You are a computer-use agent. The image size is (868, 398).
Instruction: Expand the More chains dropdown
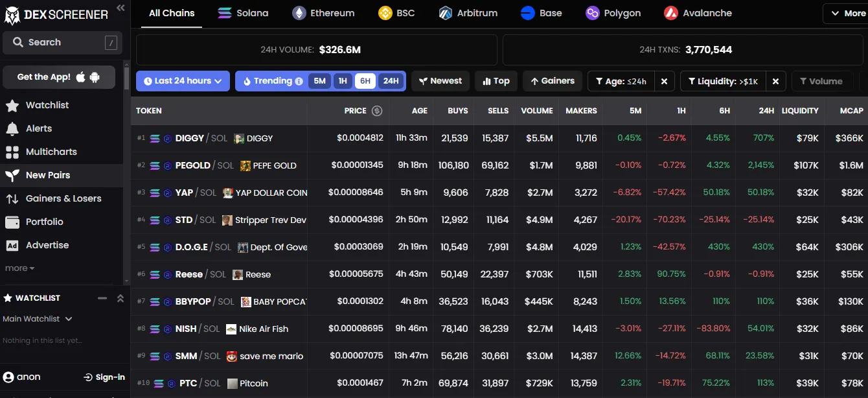(x=845, y=12)
